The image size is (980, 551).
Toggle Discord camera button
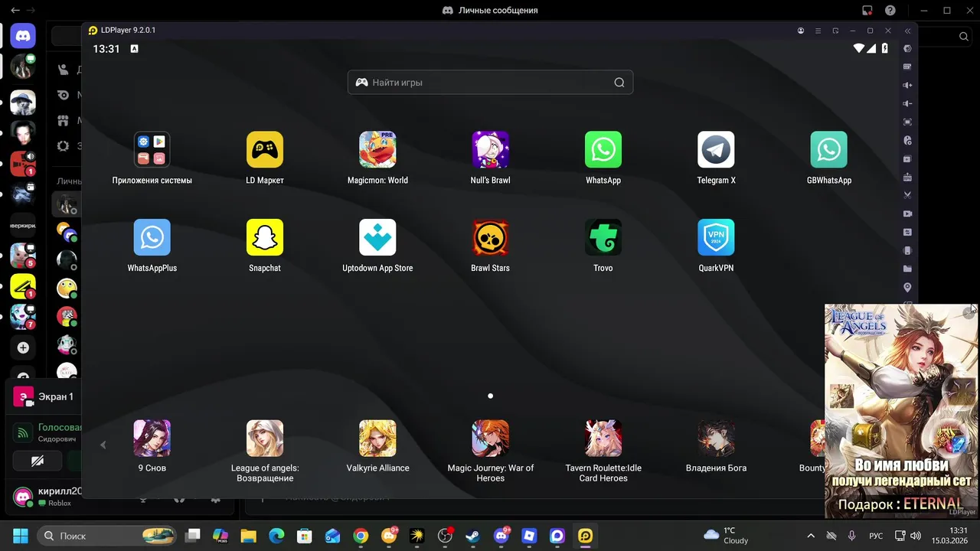[37, 461]
